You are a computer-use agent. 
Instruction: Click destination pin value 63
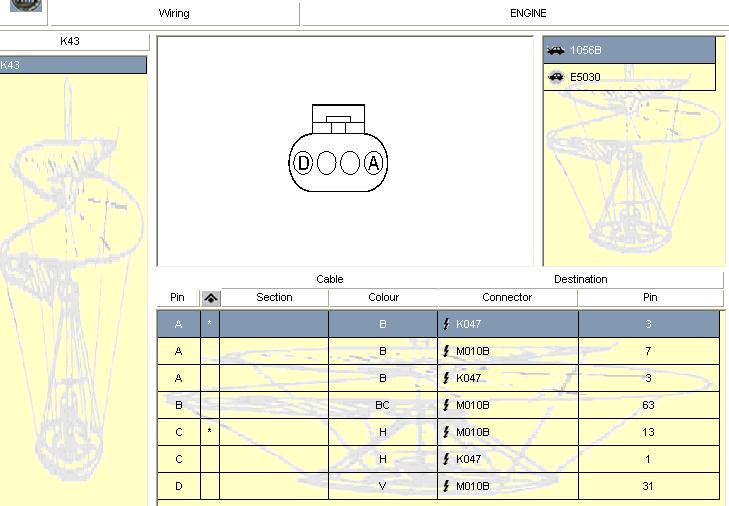click(648, 405)
